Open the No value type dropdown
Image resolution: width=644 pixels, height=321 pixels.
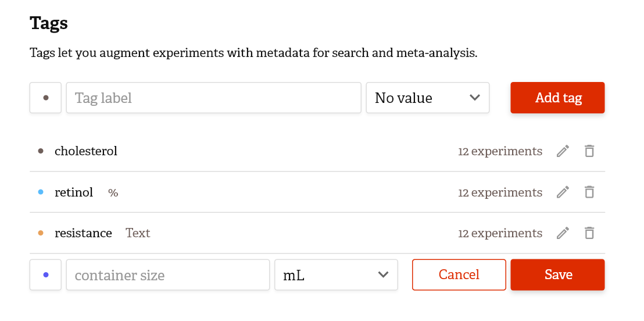tap(428, 98)
